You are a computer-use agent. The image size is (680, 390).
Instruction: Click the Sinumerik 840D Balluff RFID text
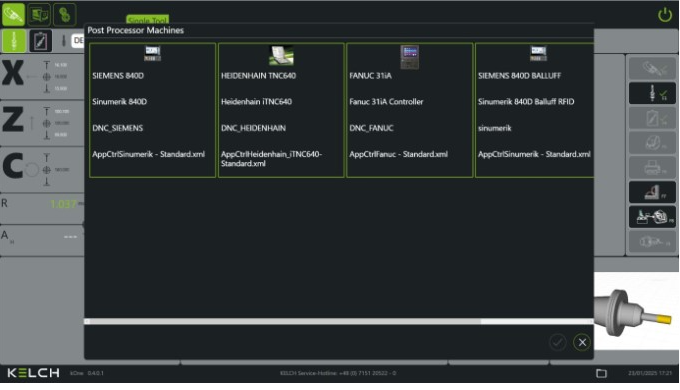tap(526, 102)
